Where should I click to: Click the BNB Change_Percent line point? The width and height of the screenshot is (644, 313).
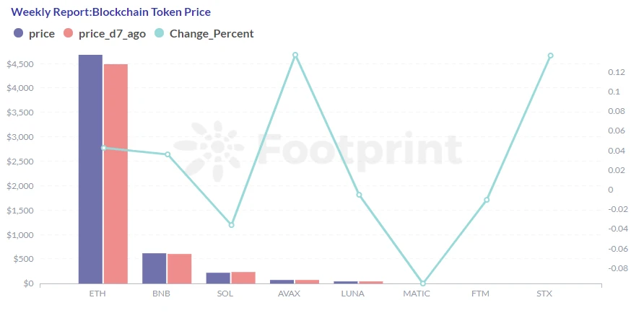(167, 154)
